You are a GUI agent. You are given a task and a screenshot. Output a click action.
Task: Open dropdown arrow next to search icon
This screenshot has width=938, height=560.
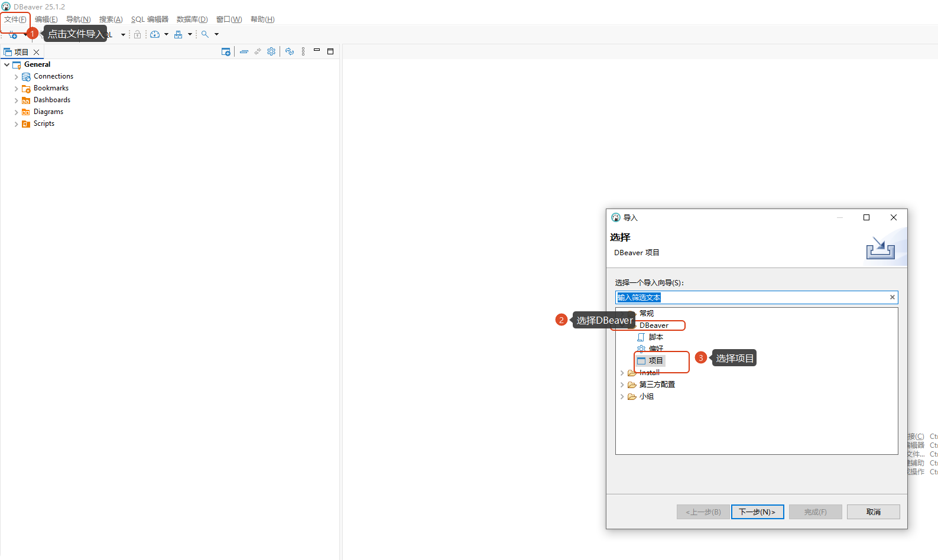pos(216,34)
